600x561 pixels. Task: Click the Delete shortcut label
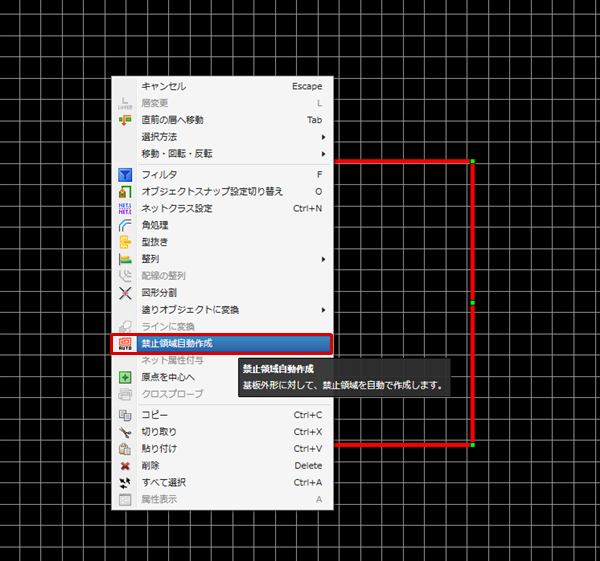pyautogui.click(x=308, y=466)
